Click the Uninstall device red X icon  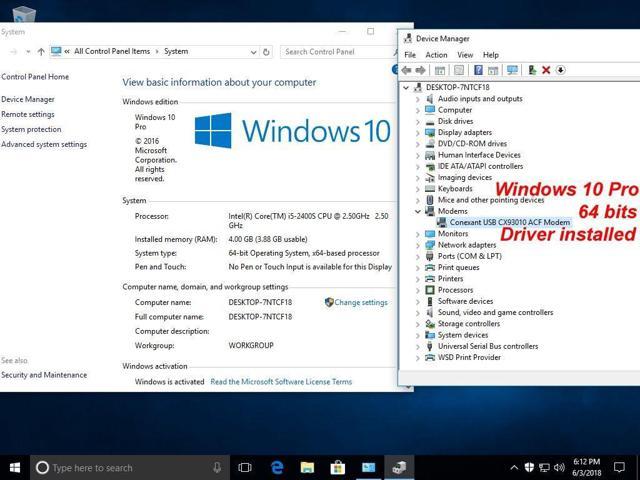pyautogui.click(x=546, y=70)
